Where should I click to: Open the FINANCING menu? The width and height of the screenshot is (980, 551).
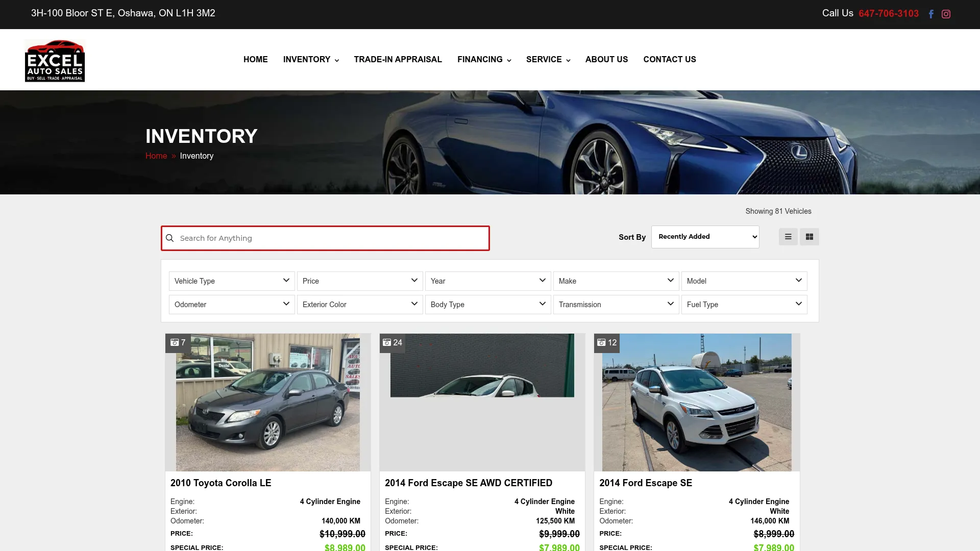[x=484, y=60]
